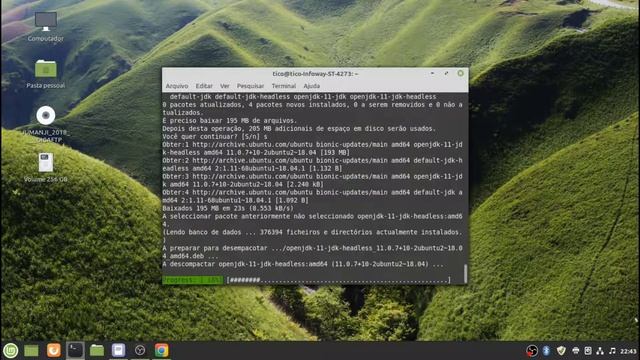Launch Google Chrome from the taskbar
This screenshot has width=640, height=360.
162,350
